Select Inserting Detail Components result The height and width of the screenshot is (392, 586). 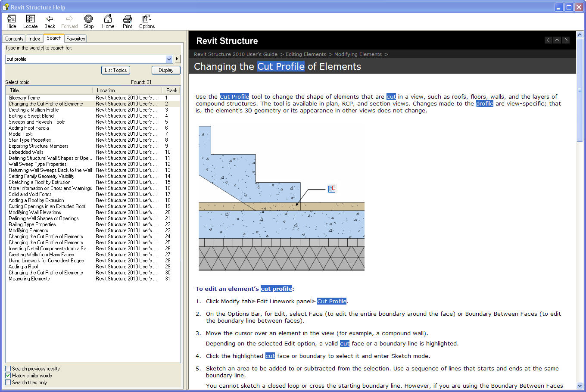click(x=49, y=249)
